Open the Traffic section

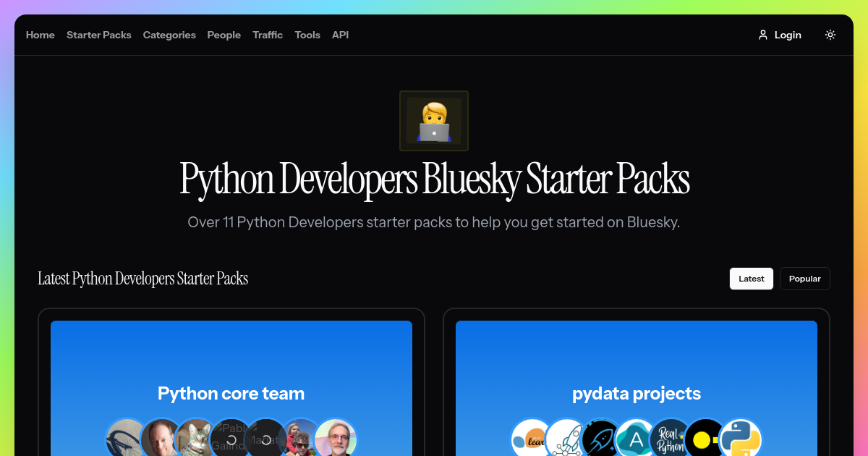[268, 35]
